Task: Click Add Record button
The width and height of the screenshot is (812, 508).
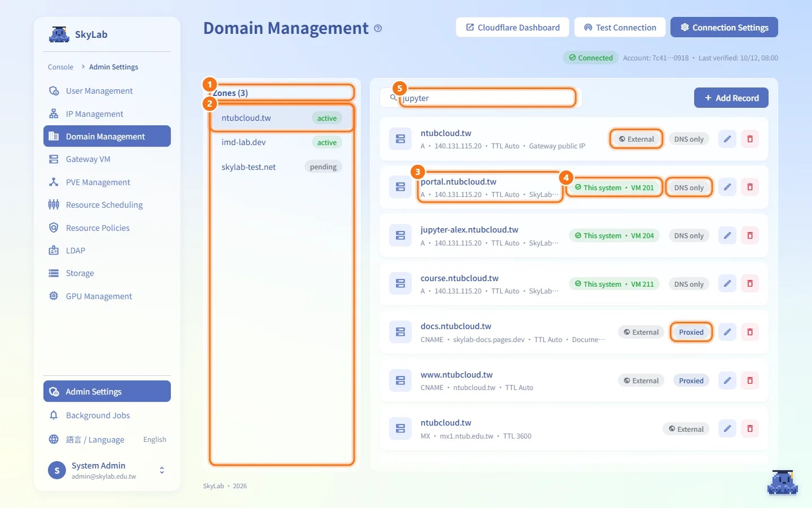Action: 731,98
